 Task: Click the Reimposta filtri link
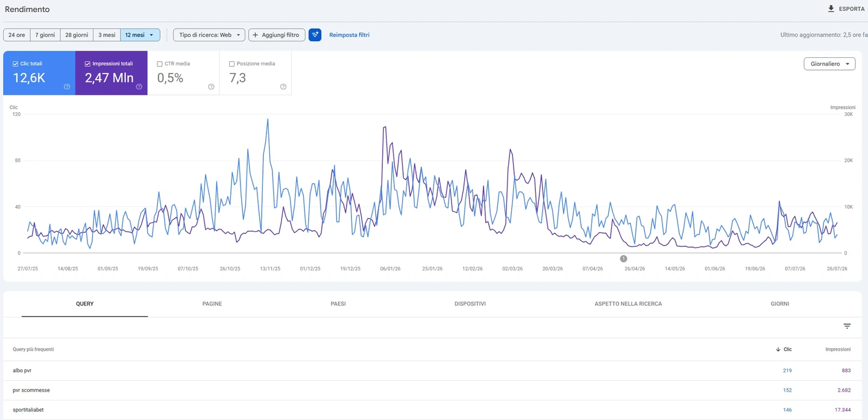(x=350, y=35)
